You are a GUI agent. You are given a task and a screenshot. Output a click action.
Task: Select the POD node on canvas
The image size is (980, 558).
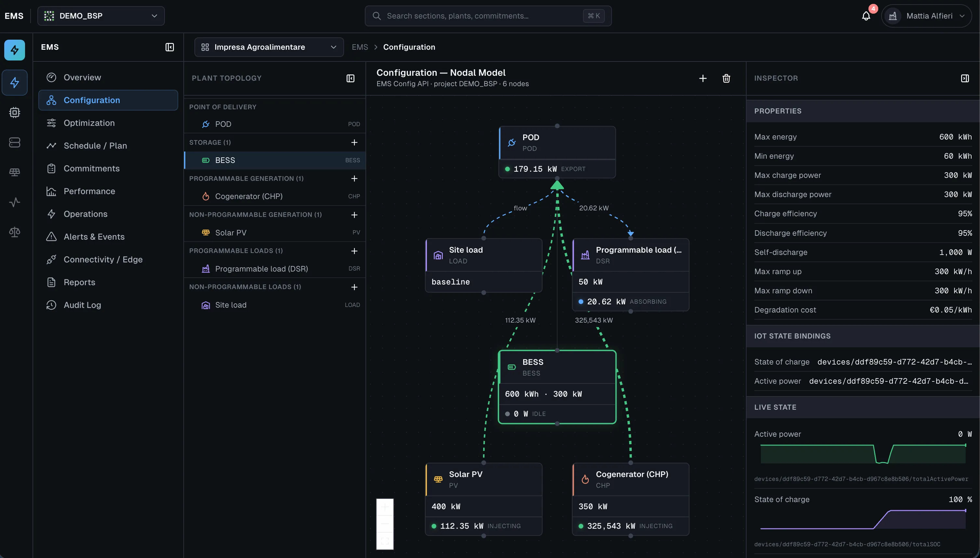(x=557, y=152)
